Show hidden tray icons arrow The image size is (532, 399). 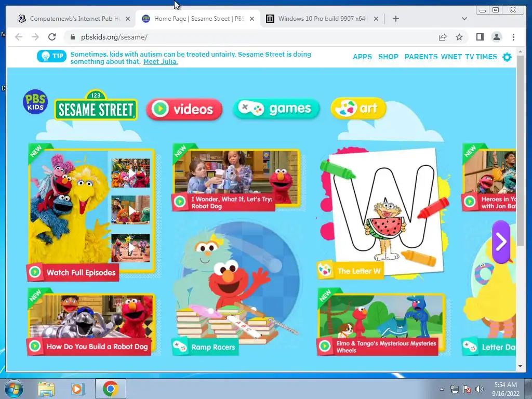(x=442, y=390)
